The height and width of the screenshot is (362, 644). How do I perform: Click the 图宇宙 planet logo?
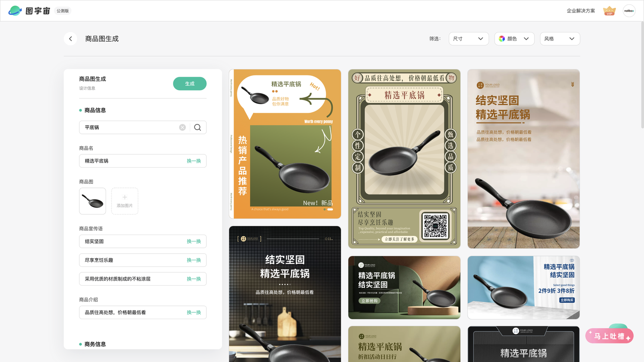[x=15, y=11]
